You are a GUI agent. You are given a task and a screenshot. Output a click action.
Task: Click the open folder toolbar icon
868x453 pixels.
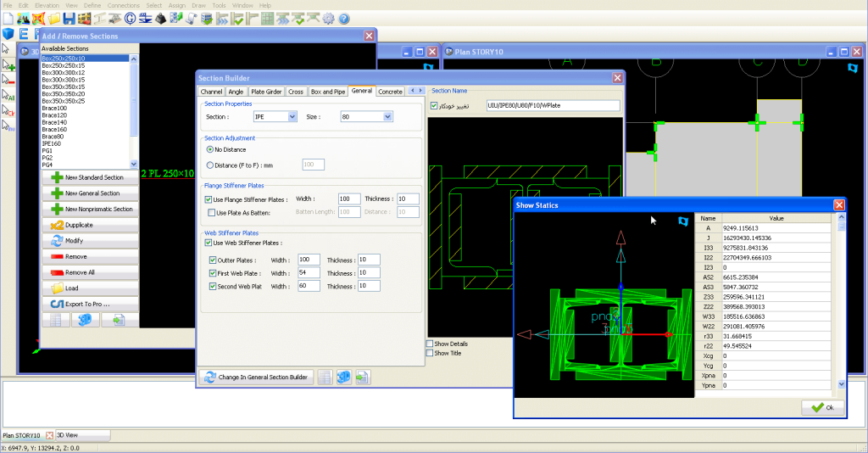click(53, 18)
